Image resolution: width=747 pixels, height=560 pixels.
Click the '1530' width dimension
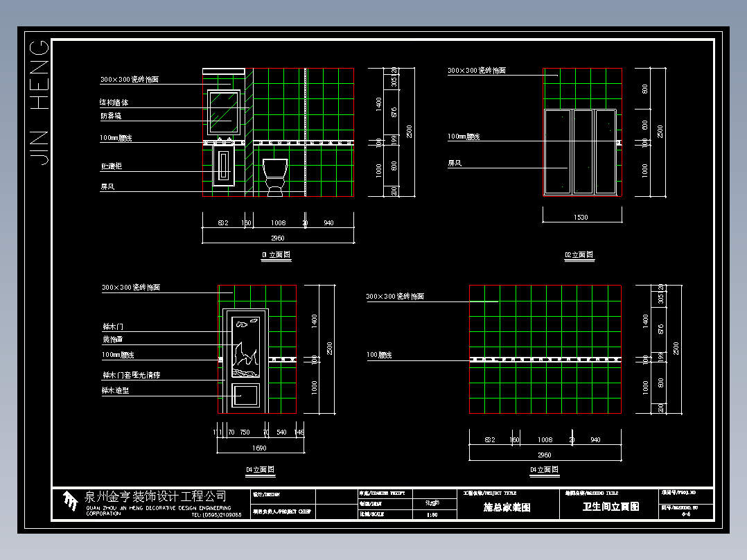(581, 218)
